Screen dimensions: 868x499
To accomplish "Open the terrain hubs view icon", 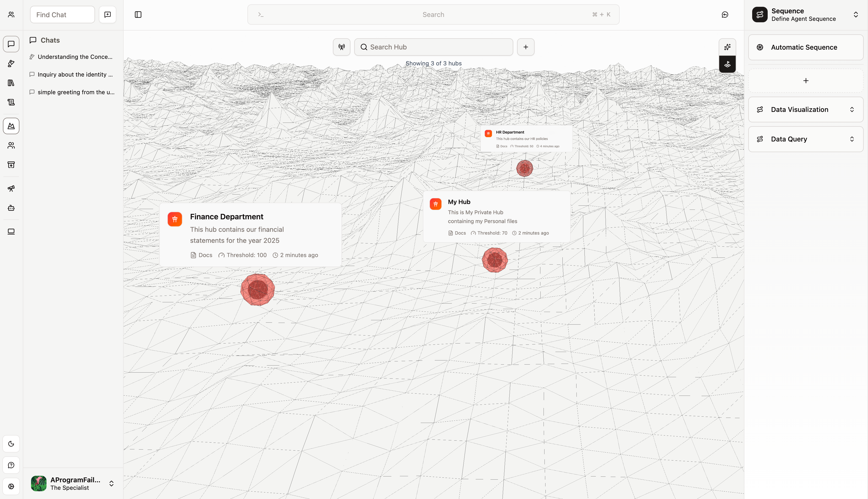I will [11, 126].
